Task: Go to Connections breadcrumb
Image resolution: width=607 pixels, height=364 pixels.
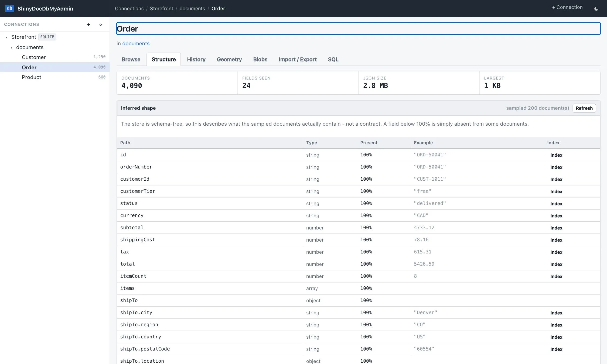Action: click(129, 9)
